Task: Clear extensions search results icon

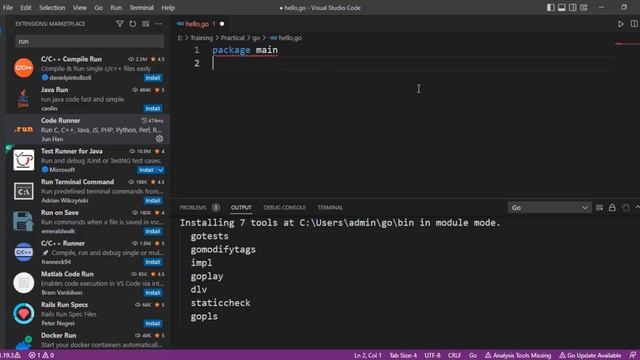Action: [146, 24]
